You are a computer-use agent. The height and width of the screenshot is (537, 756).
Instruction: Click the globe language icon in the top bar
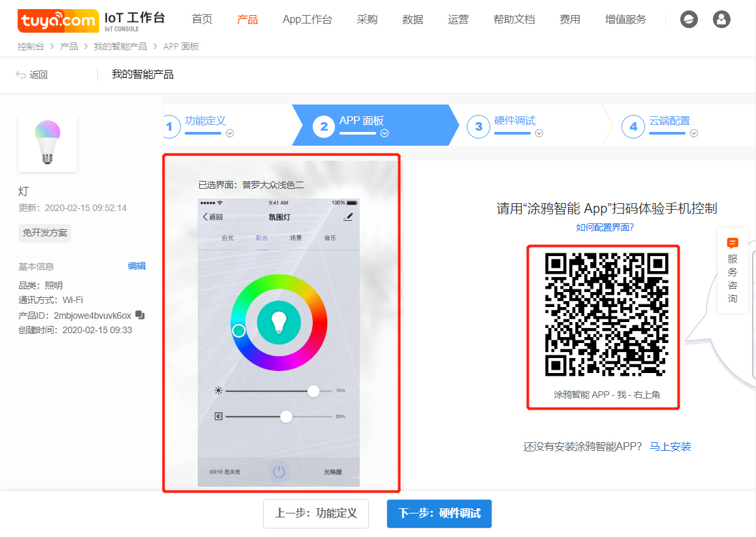(x=689, y=19)
